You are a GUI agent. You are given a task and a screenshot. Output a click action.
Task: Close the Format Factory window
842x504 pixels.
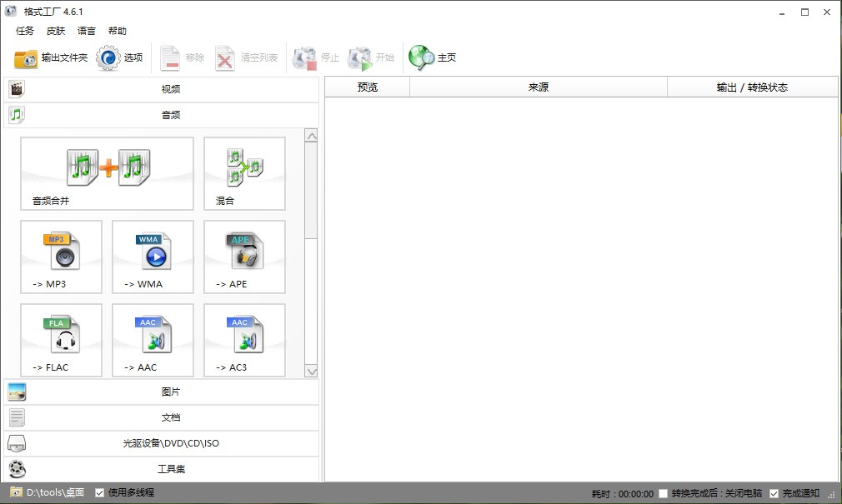click(x=827, y=12)
